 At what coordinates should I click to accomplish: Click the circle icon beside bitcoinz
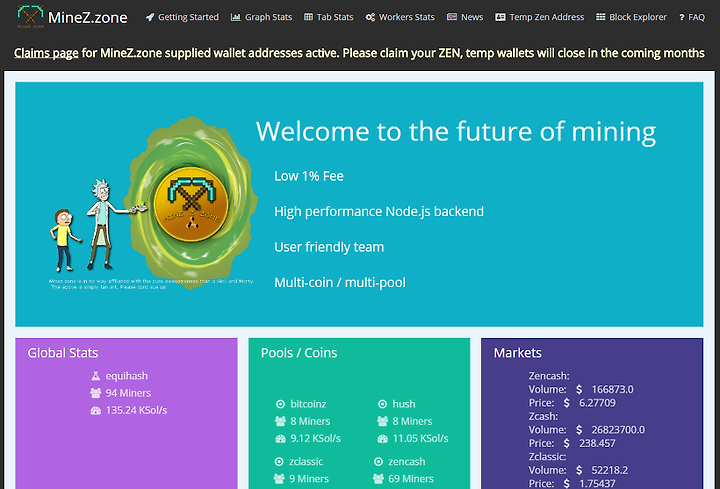(x=280, y=404)
